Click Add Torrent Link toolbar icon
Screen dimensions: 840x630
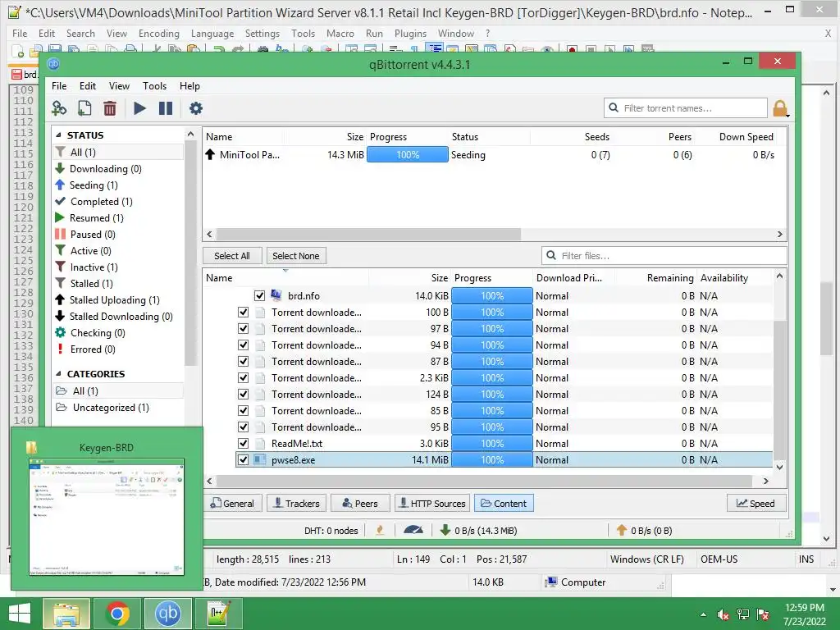59,109
